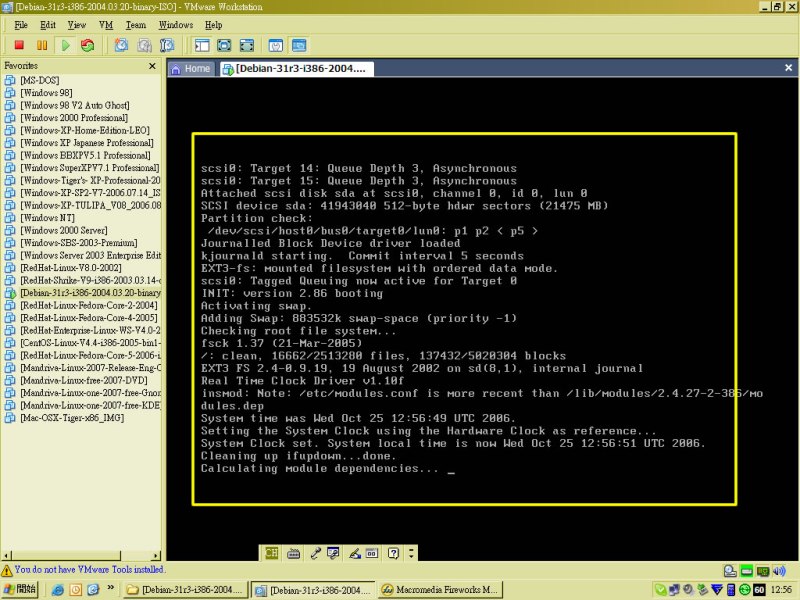Click the microphone icon on the IME bar

tap(315, 554)
